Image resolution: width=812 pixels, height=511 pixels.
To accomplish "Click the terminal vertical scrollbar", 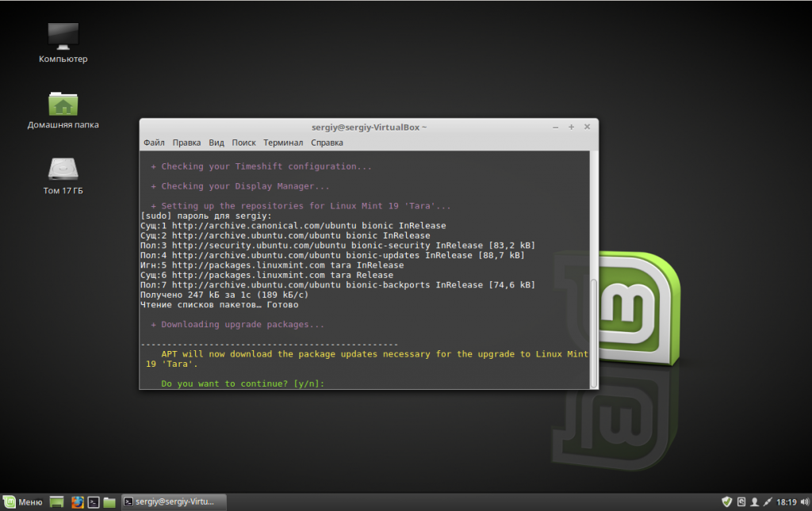I will [594, 333].
